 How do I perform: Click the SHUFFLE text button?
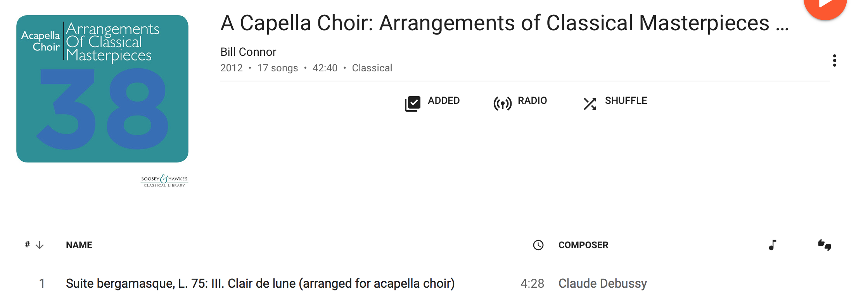point(626,101)
